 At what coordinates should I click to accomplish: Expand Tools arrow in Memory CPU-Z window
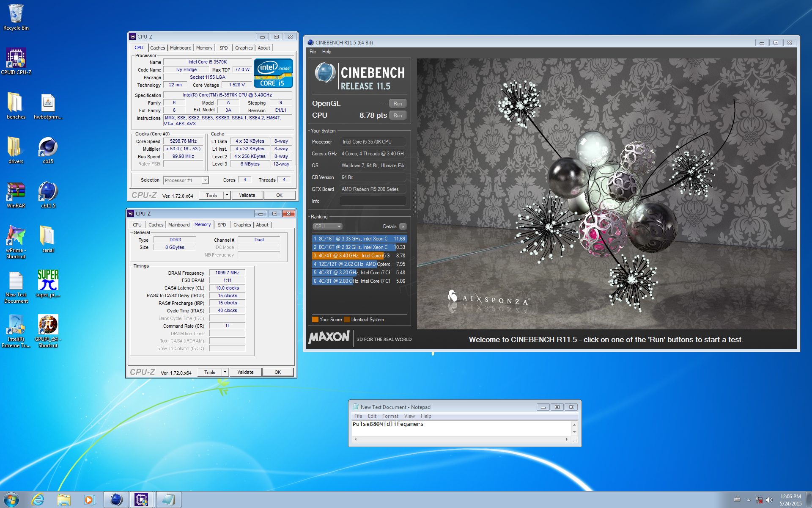coord(225,372)
